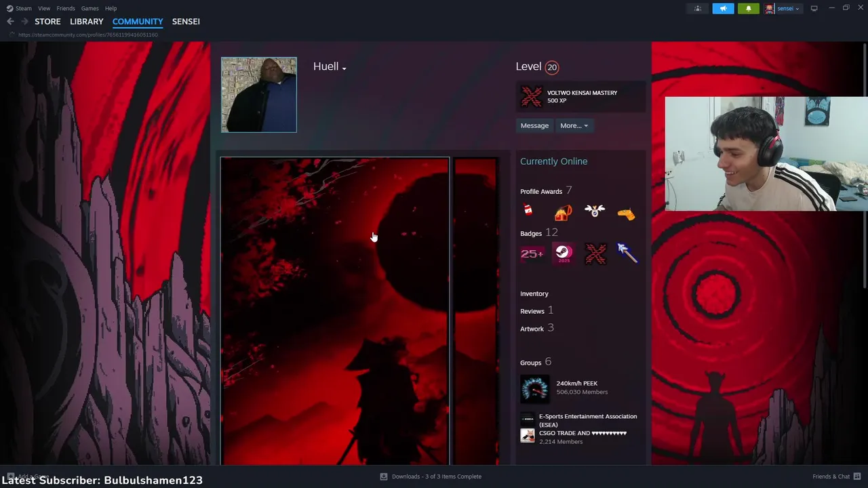The width and height of the screenshot is (868, 488).
Task: Click the downloads icon in status bar
Action: 384,476
